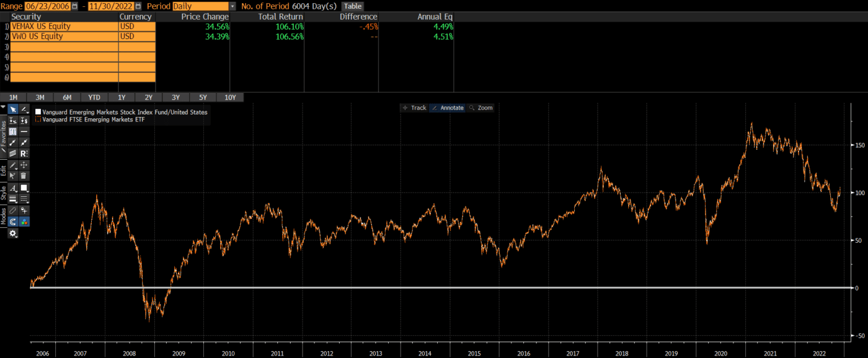Select the horizontal line drawing tool
The height and width of the screenshot is (358, 868).
(24, 132)
